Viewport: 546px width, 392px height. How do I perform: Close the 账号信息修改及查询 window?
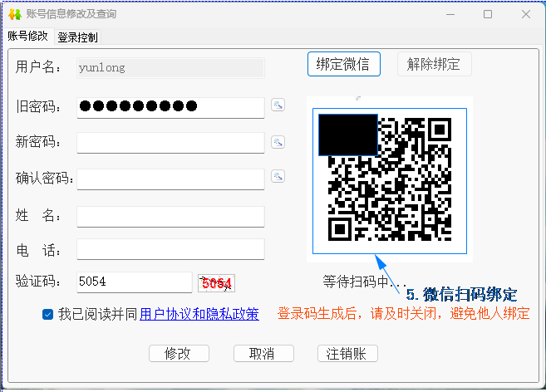coord(526,14)
